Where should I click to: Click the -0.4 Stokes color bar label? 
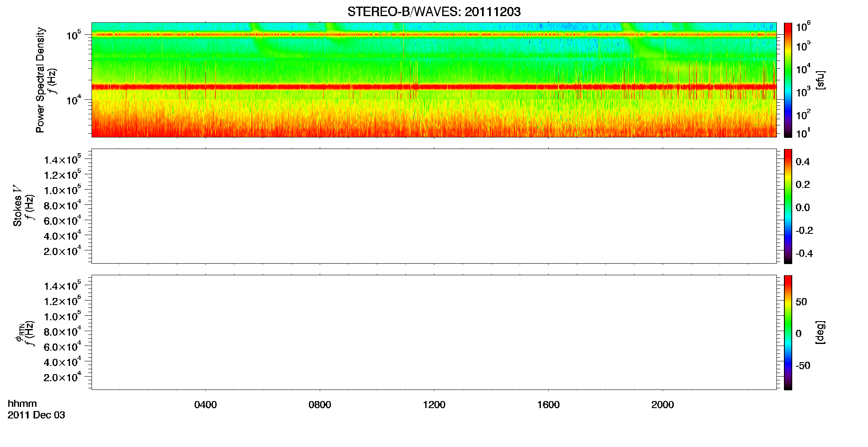[804, 253]
